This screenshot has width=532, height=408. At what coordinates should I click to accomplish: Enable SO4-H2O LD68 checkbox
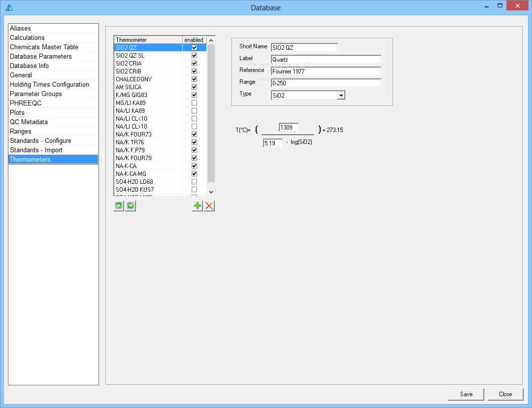click(x=195, y=182)
